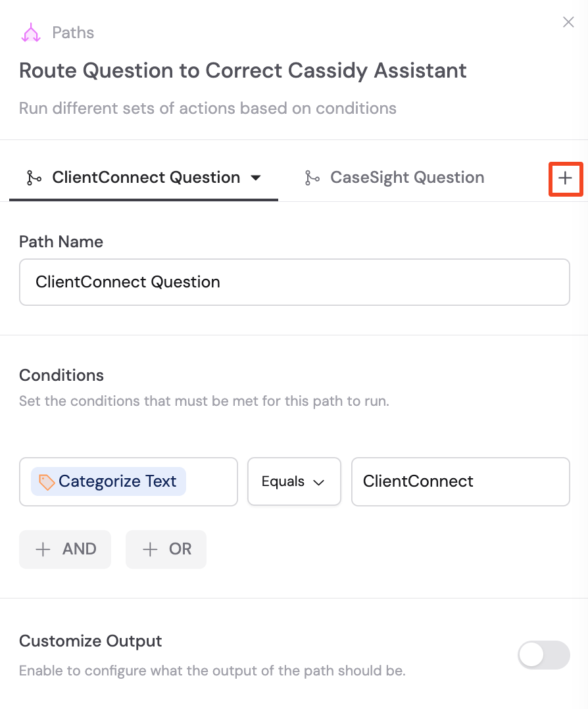Click the pink Paths branch icon
The height and width of the screenshot is (709, 588).
[30, 32]
